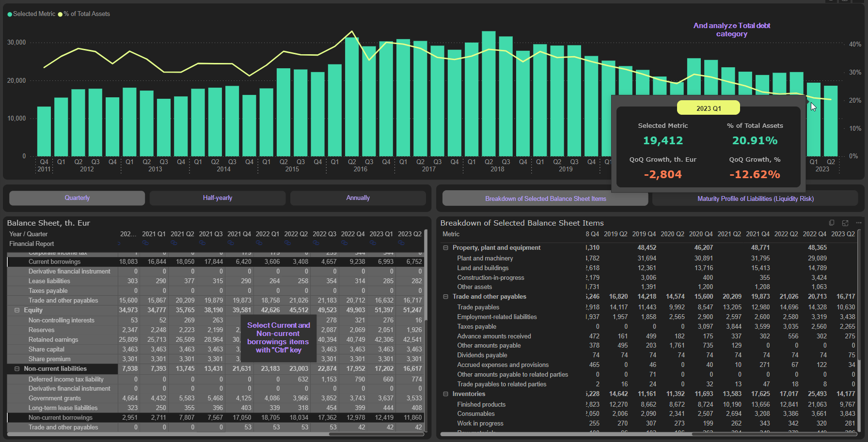This screenshot has height=442, width=868.
Task: Switch to Half-yearly view
Action: (217, 198)
